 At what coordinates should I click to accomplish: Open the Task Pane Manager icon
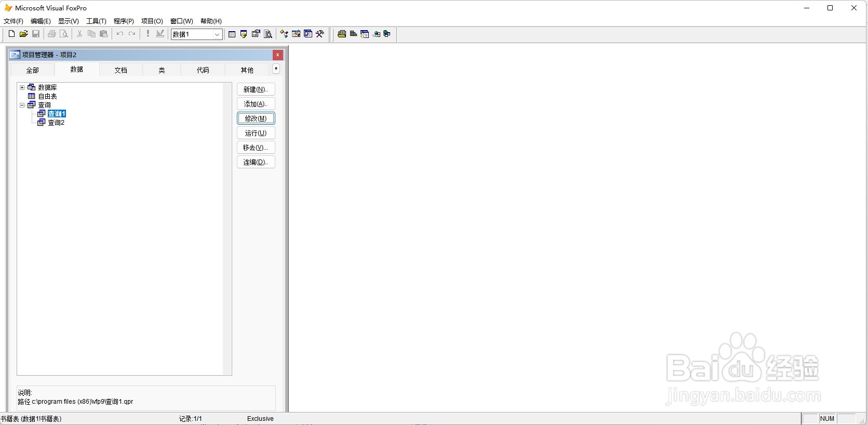(x=308, y=34)
